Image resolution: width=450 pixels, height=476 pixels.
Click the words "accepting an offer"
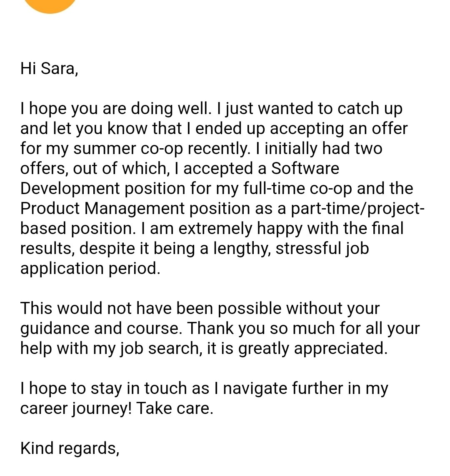point(339,129)
